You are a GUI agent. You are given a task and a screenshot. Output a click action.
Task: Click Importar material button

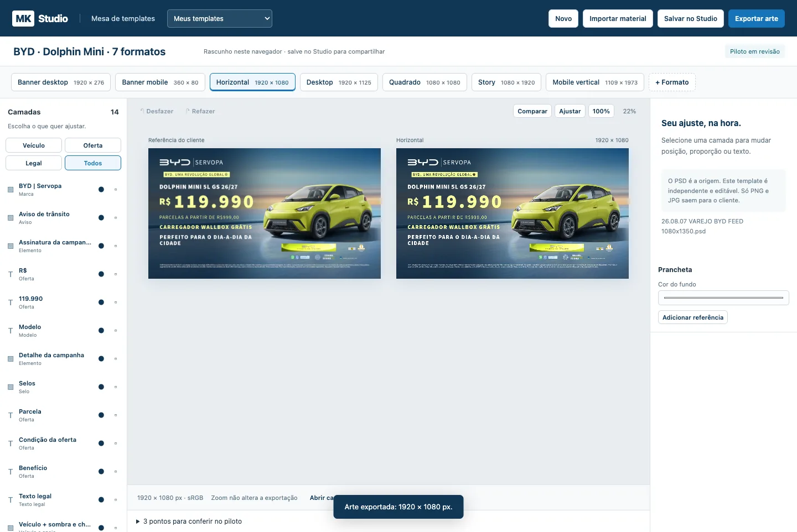pyautogui.click(x=618, y=18)
